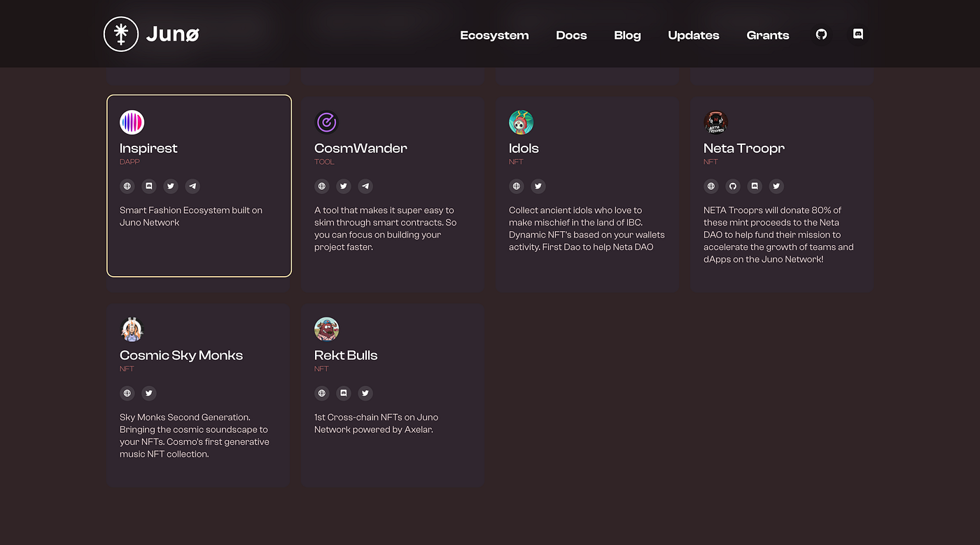Click 'A tool that makes it super easy' text
Screen dimensions: 980x545
(x=385, y=228)
